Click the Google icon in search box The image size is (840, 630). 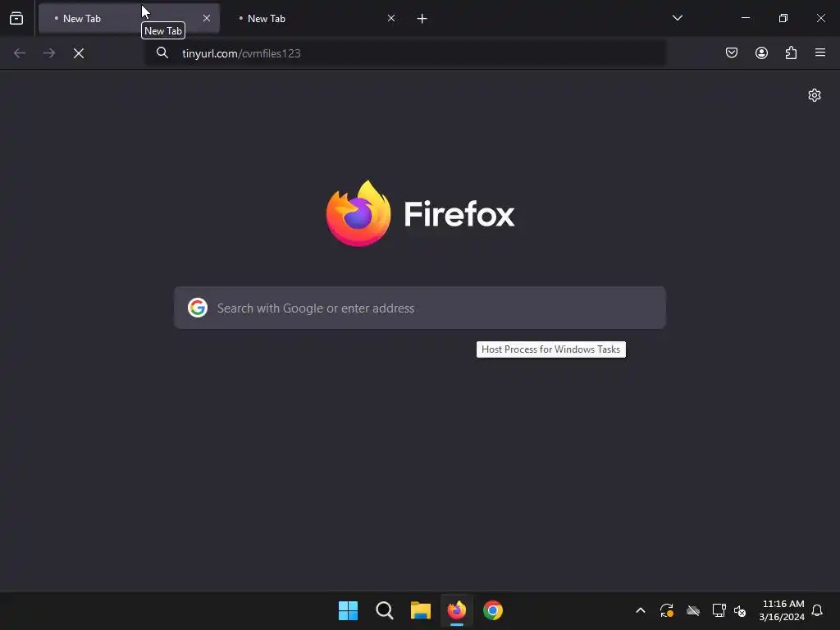(198, 308)
